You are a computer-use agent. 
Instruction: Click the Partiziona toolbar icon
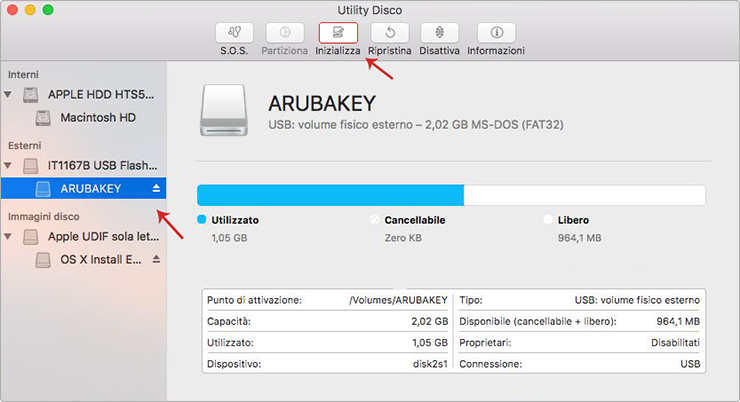pyautogui.click(x=285, y=33)
